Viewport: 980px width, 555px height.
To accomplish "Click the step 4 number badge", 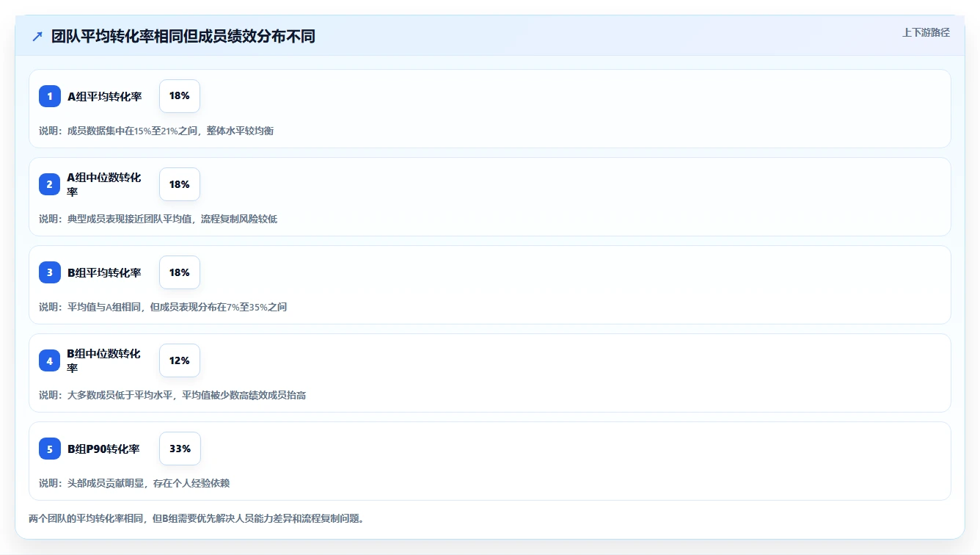I will click(50, 360).
